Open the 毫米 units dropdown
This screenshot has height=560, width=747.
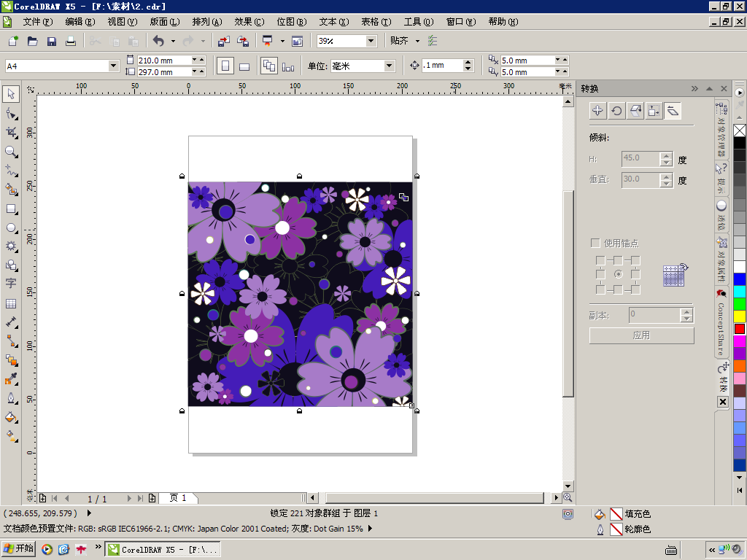389,66
